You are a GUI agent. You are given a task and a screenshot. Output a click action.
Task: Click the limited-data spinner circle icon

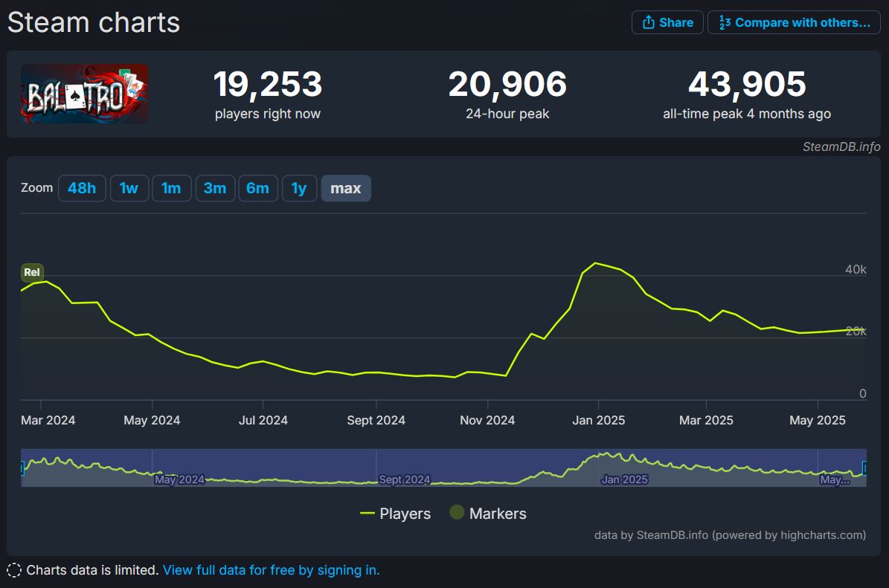pyautogui.click(x=14, y=570)
